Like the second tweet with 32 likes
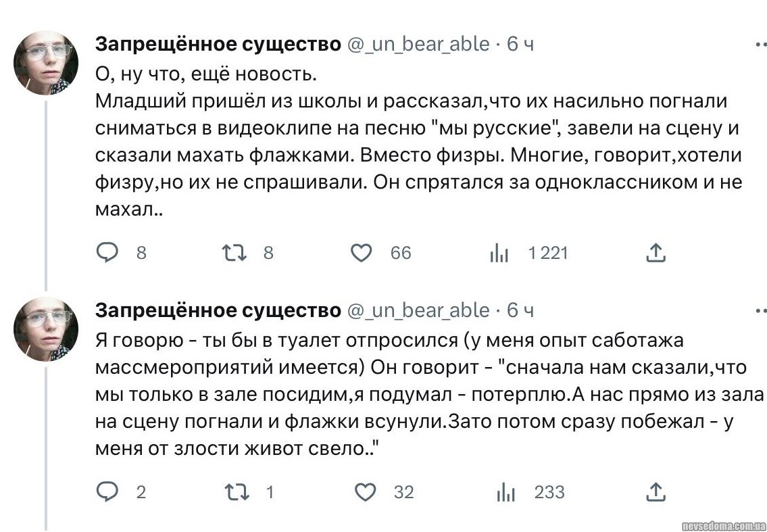767x532 pixels. [365, 492]
